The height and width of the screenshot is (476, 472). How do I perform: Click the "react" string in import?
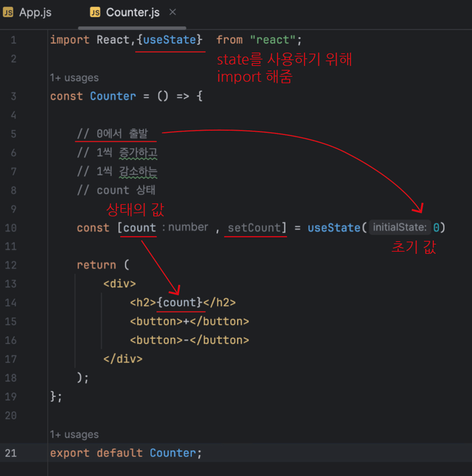272,40
